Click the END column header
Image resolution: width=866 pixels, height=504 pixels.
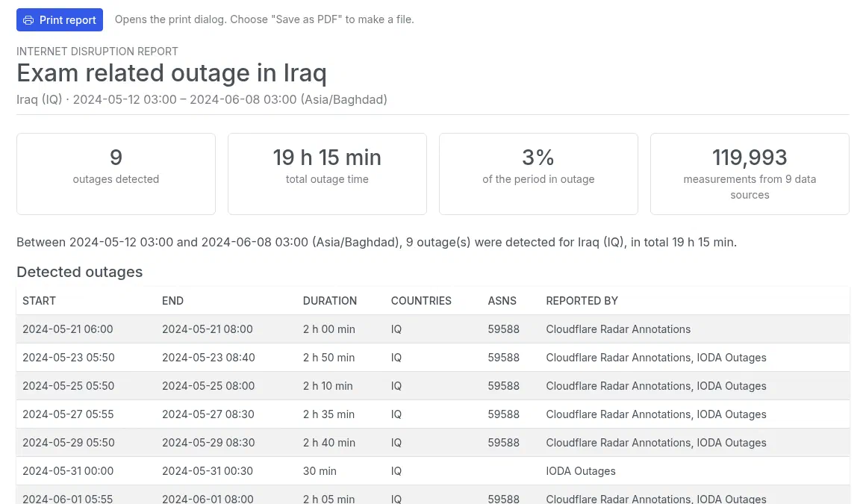(172, 301)
